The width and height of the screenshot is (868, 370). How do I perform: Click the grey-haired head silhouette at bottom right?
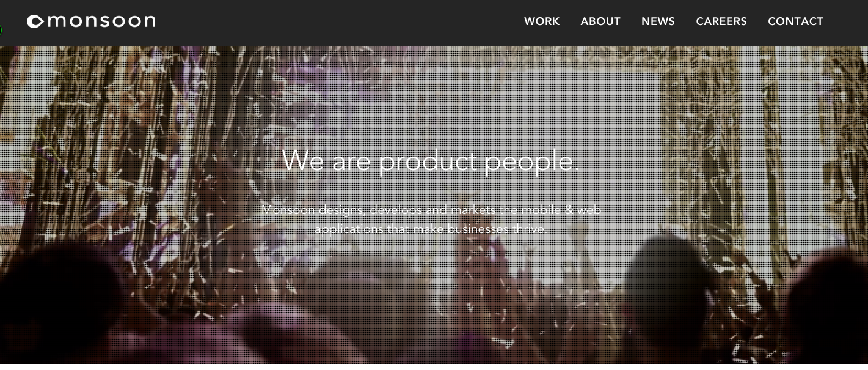pyautogui.click(x=667, y=283)
